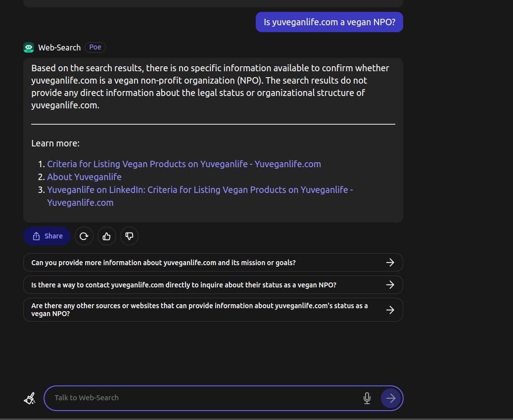Click the user message 'Is yuveganlife.com a vegan NPO?'
The image size is (513, 420).
pos(329,22)
